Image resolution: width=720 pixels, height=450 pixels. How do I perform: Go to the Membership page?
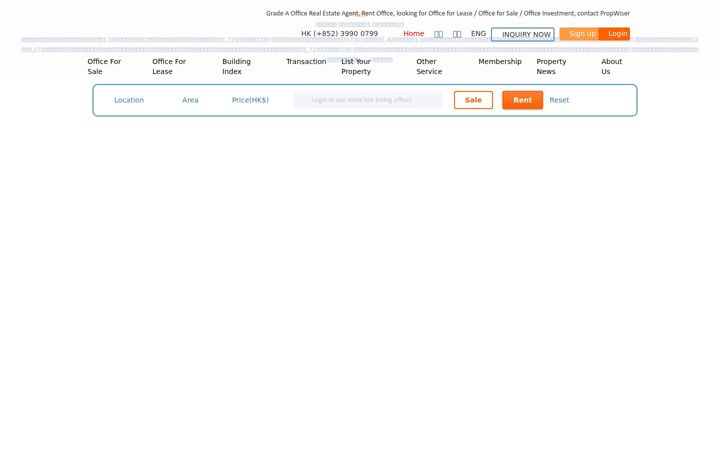coord(500,61)
